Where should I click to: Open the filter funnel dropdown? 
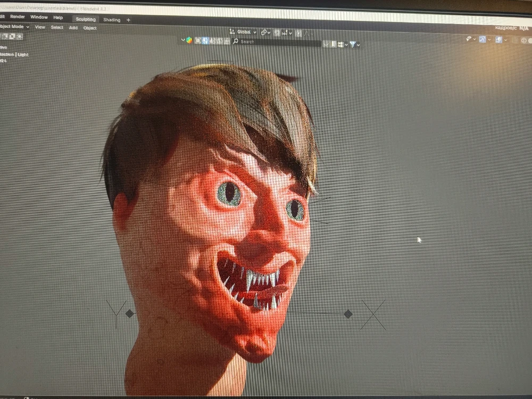(353, 45)
